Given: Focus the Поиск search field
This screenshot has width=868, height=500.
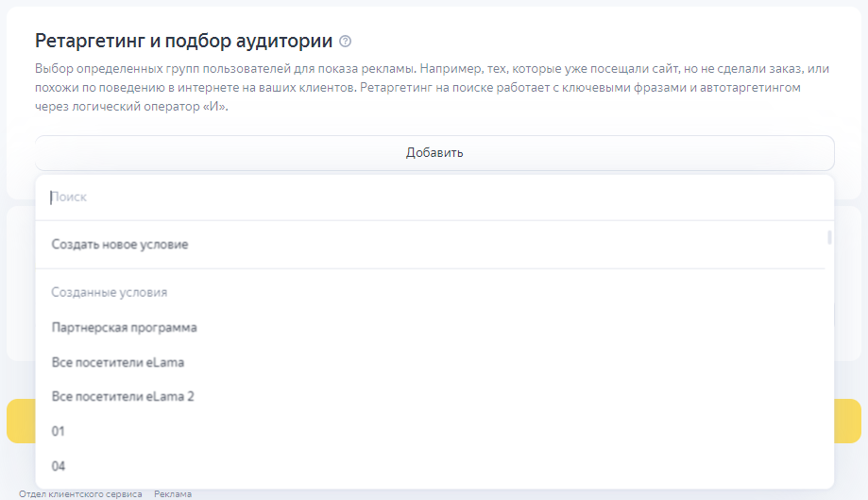Looking at the screenshot, I should point(434,198).
